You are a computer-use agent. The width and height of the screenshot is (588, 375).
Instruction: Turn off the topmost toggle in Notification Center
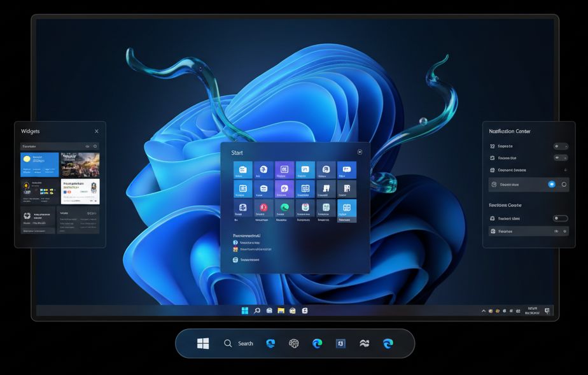point(561,146)
